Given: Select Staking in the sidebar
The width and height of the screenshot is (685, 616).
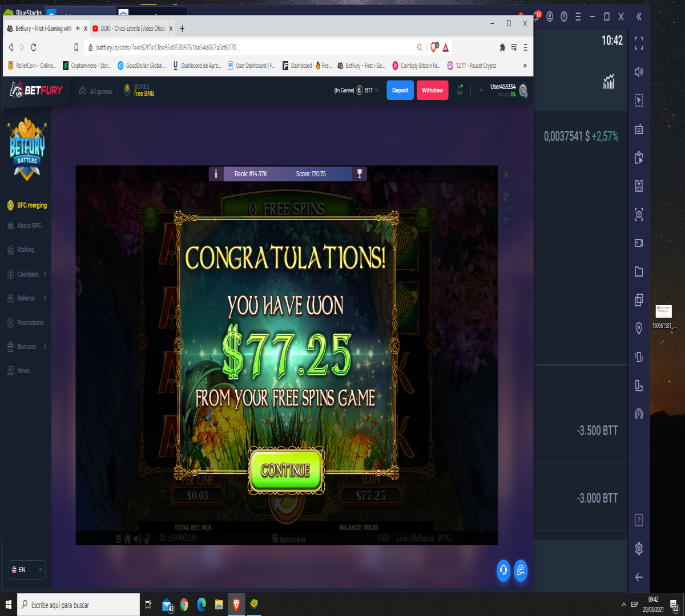Looking at the screenshot, I should (21, 250).
